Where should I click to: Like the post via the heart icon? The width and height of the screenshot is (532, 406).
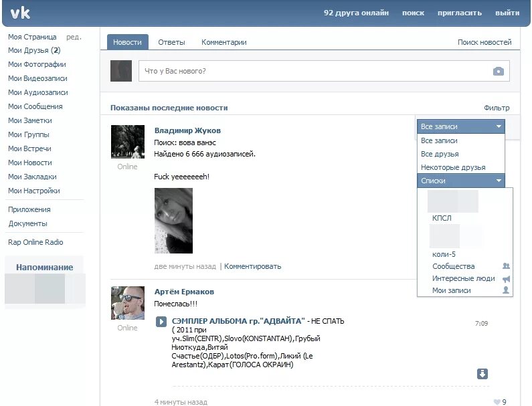[497, 402]
